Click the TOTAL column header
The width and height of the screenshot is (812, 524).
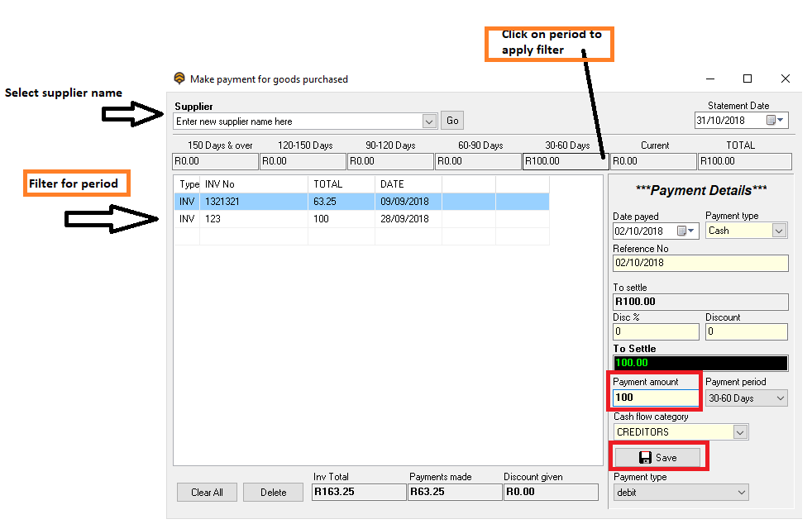[x=341, y=183]
